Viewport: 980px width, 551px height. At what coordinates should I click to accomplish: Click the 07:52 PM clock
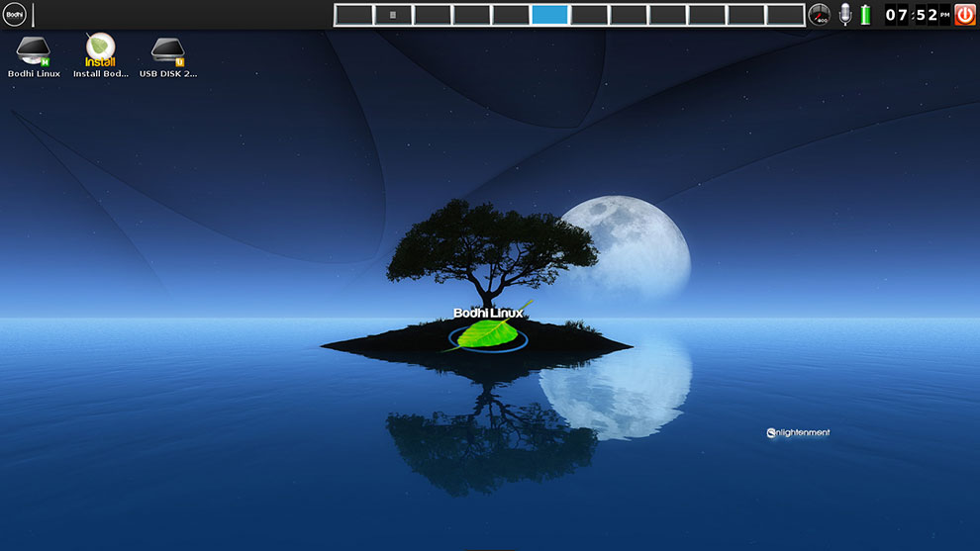tap(918, 15)
